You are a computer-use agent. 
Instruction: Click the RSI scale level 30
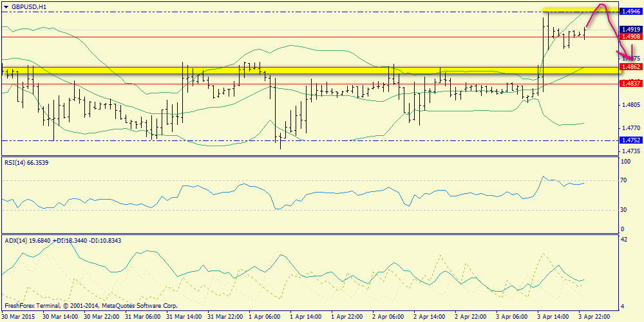[624, 209]
